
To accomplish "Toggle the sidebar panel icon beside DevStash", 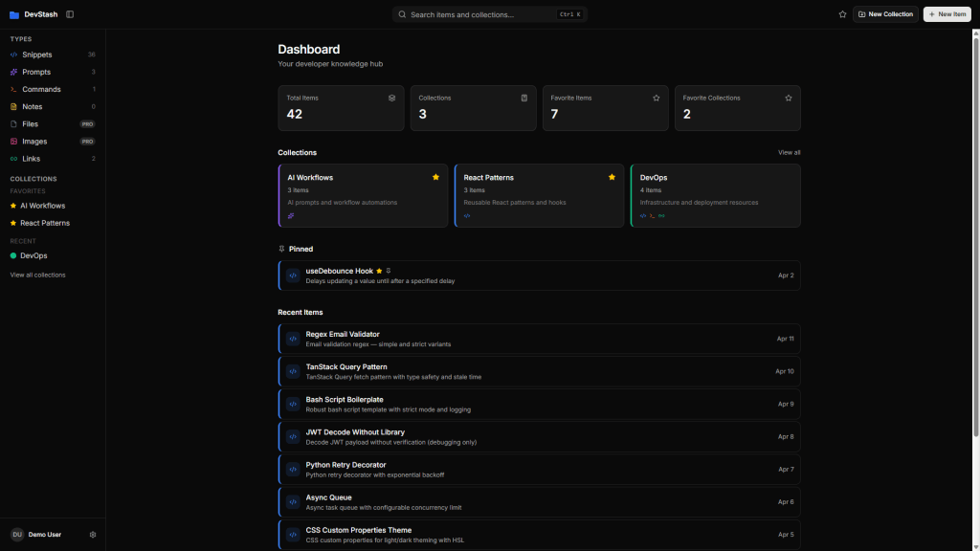I will 70,14.
